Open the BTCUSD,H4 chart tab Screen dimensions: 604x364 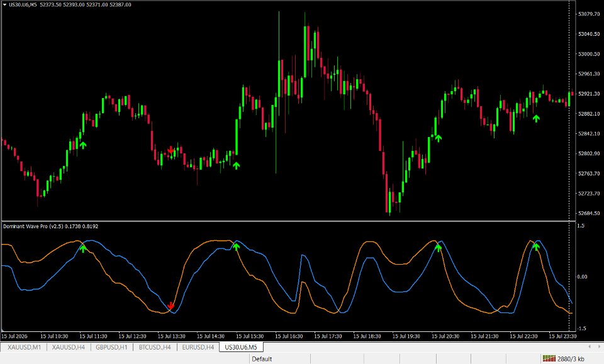[155, 347]
